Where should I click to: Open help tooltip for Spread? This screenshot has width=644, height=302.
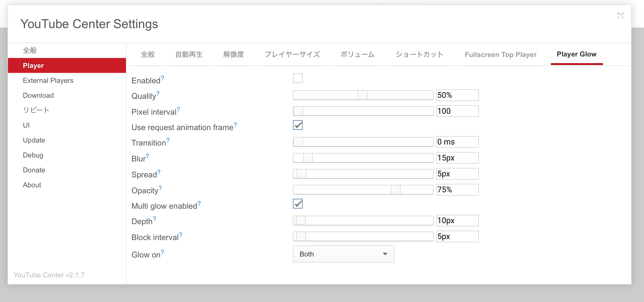(159, 172)
